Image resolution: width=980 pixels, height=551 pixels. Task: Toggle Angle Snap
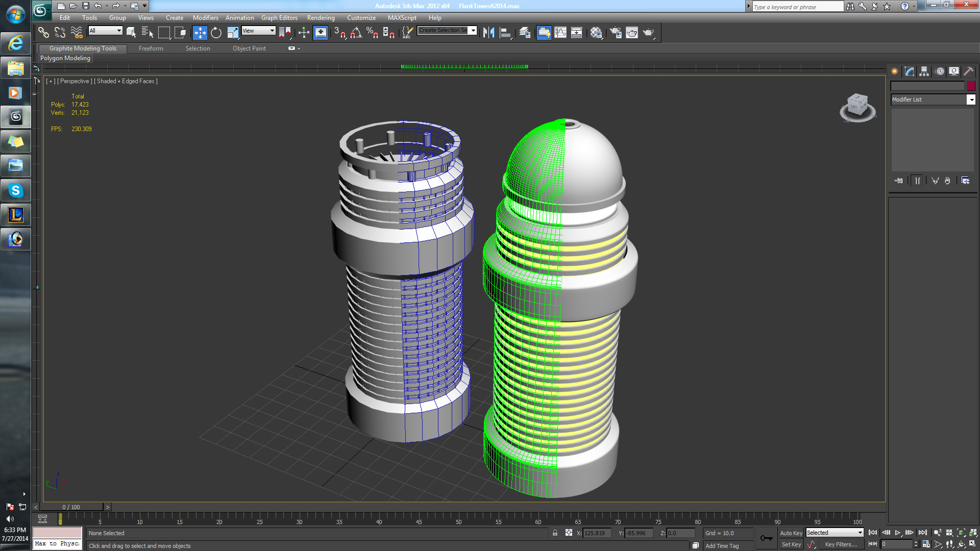coord(356,33)
